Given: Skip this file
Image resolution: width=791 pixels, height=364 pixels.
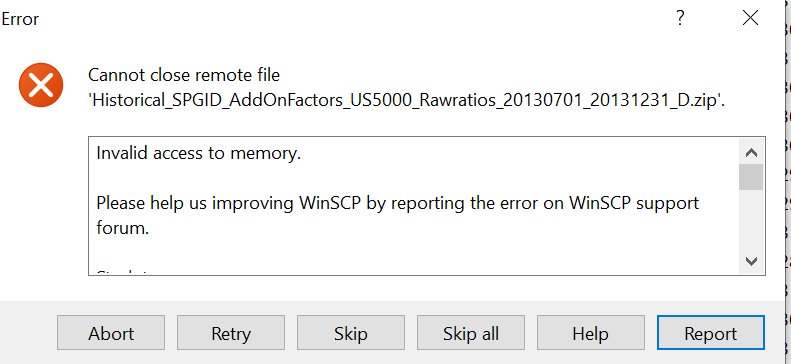Looking at the screenshot, I should click(x=351, y=333).
